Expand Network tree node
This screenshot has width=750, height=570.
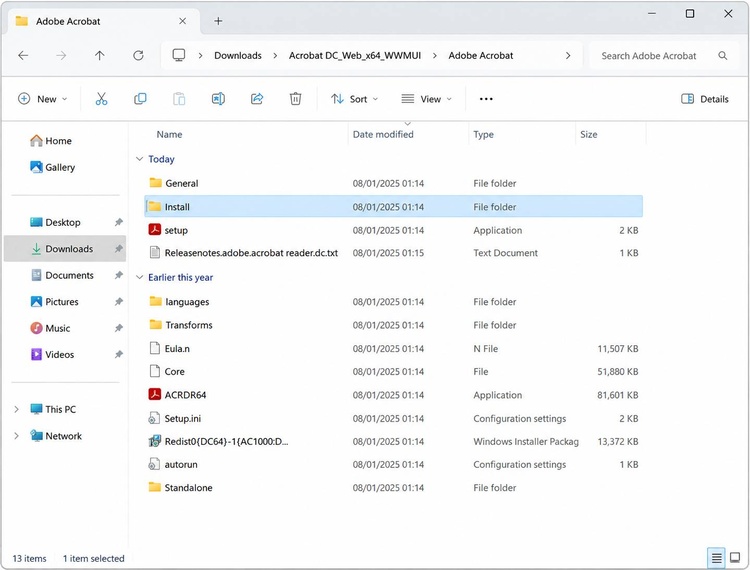pyautogui.click(x=16, y=436)
